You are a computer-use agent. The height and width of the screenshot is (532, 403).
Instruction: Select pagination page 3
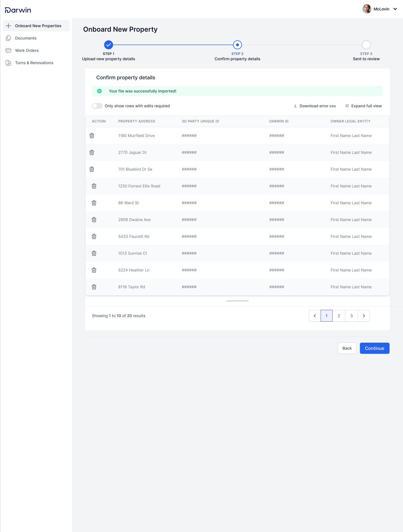pyautogui.click(x=352, y=316)
